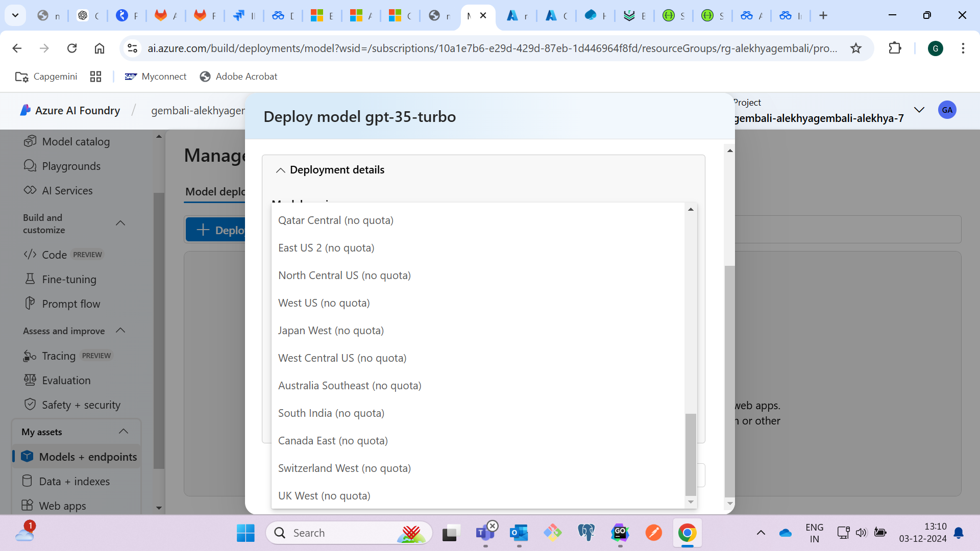This screenshot has height=551, width=980.
Task: Switch to Model deployments tab
Action: 215,192
